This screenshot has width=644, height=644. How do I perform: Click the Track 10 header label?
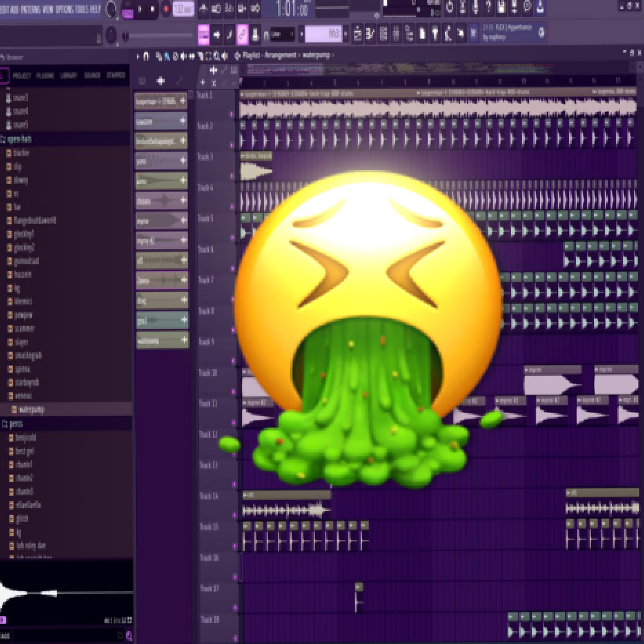pos(208,372)
